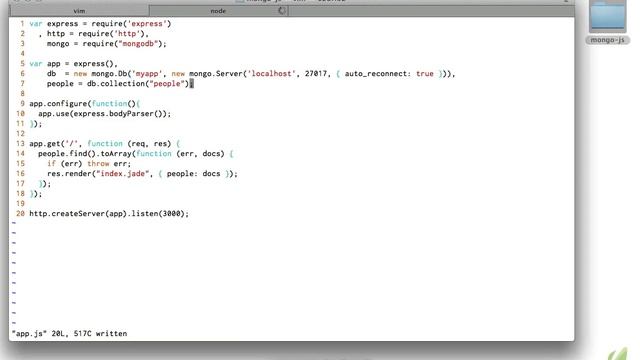Click the activity spinner on node tab
The image size is (640, 360).
coord(282,11)
